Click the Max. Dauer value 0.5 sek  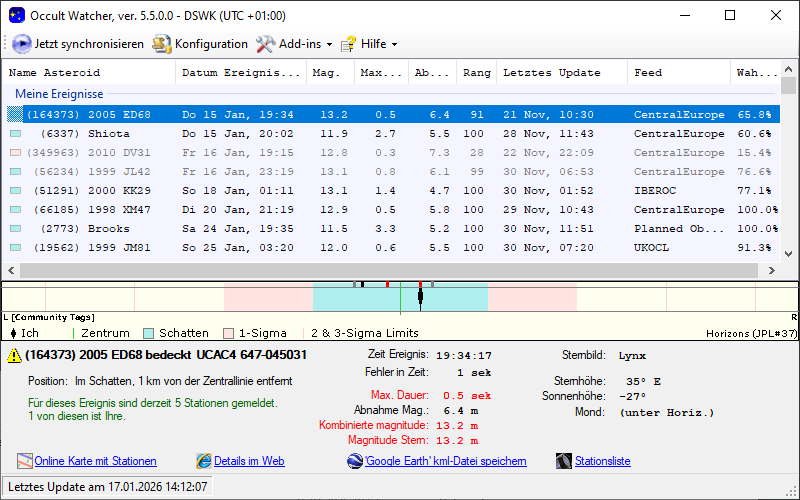tap(467, 395)
